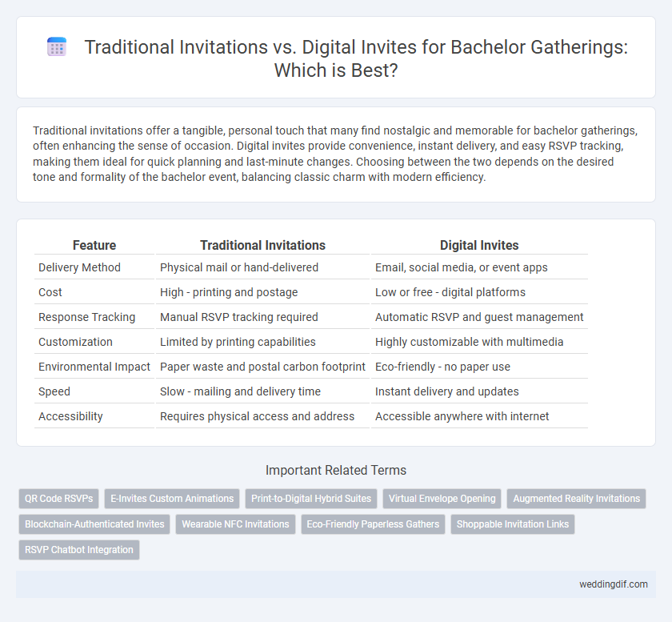The height and width of the screenshot is (622, 672).
Task: Click 'Email, social media, or event apps' cell
Action: [x=479, y=267]
